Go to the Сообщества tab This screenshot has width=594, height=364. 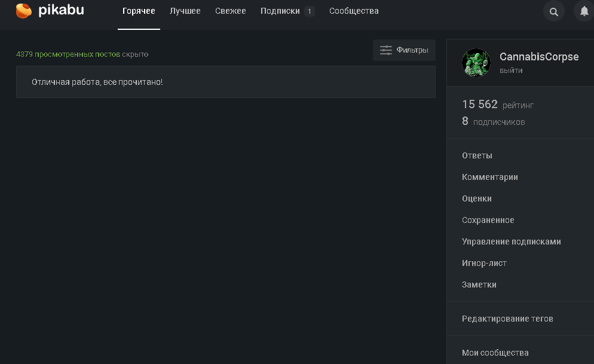point(354,11)
